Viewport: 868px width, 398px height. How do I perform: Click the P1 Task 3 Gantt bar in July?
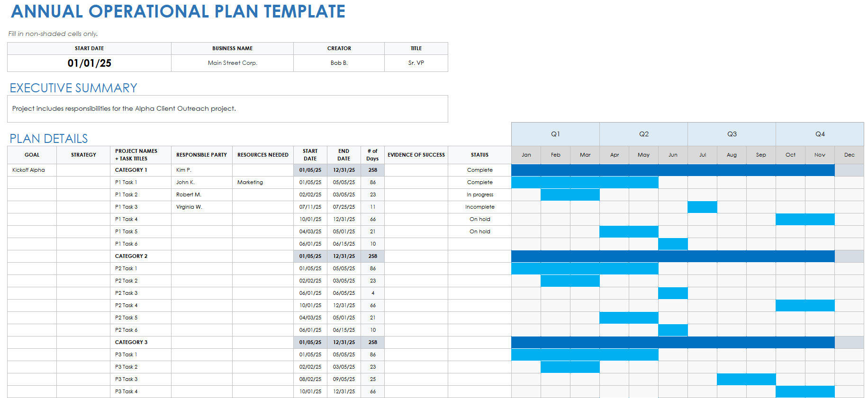click(702, 207)
